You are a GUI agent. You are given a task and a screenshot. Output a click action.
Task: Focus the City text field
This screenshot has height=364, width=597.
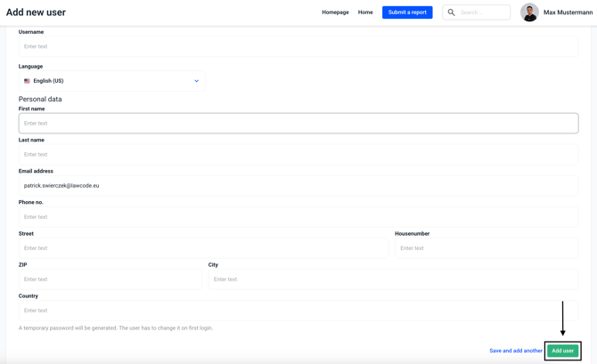tap(393, 279)
